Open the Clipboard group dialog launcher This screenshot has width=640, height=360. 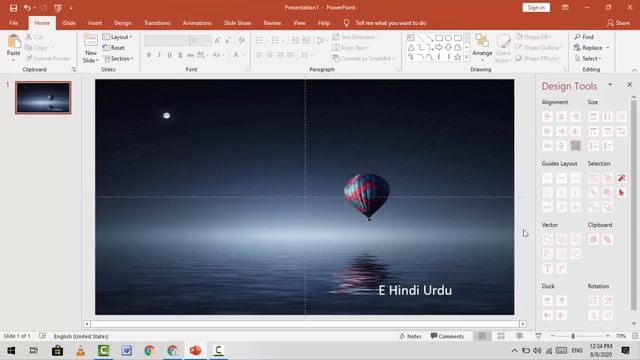73,69
